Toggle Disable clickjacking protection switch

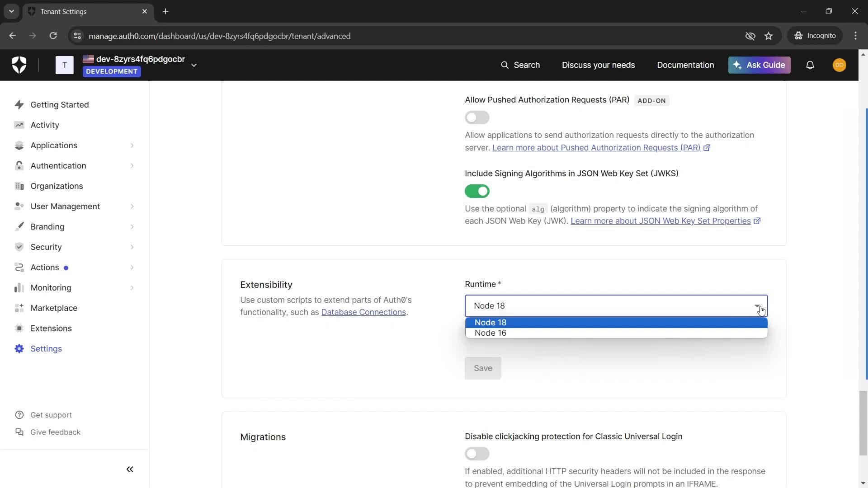click(477, 454)
